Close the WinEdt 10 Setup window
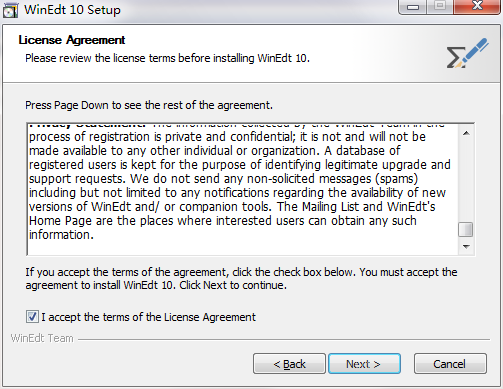The height and width of the screenshot is (389, 503). pyautogui.click(x=477, y=6)
